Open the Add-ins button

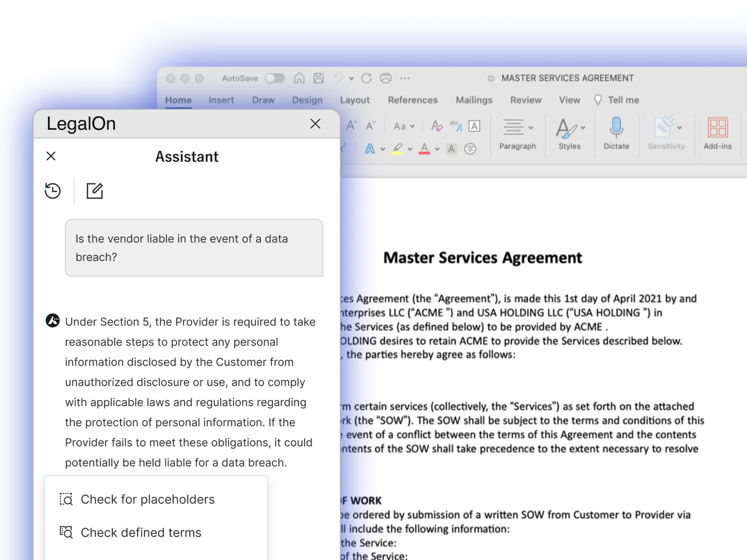tap(717, 133)
